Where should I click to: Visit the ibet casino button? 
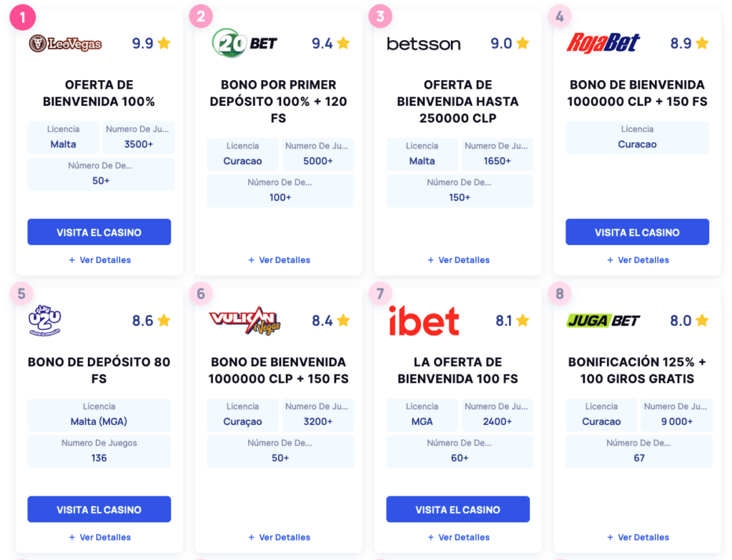coord(458,509)
